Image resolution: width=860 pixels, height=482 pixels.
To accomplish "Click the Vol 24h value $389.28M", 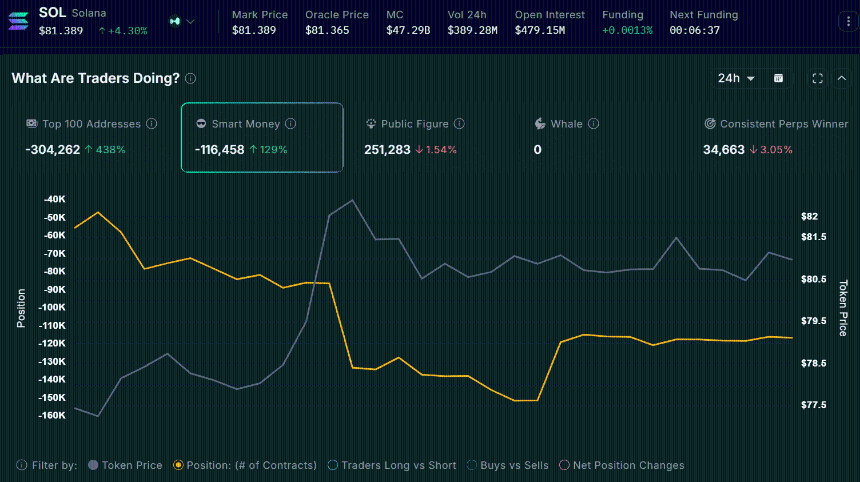I will (x=472, y=31).
